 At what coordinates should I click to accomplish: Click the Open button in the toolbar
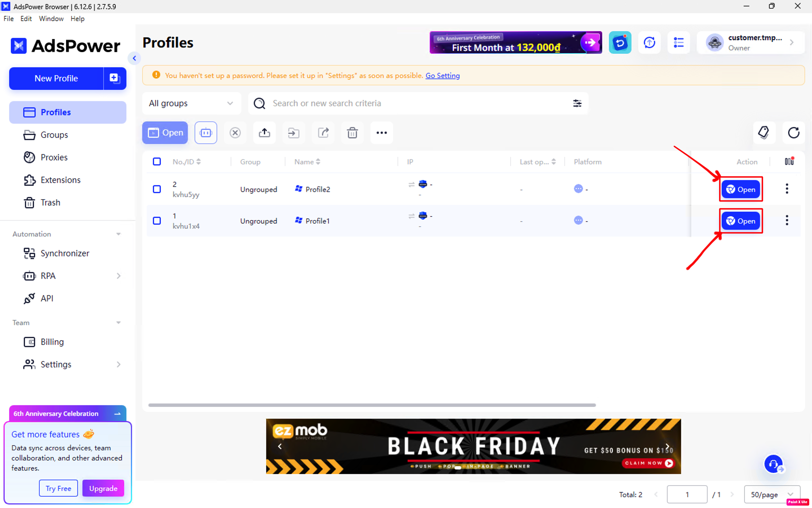point(165,133)
